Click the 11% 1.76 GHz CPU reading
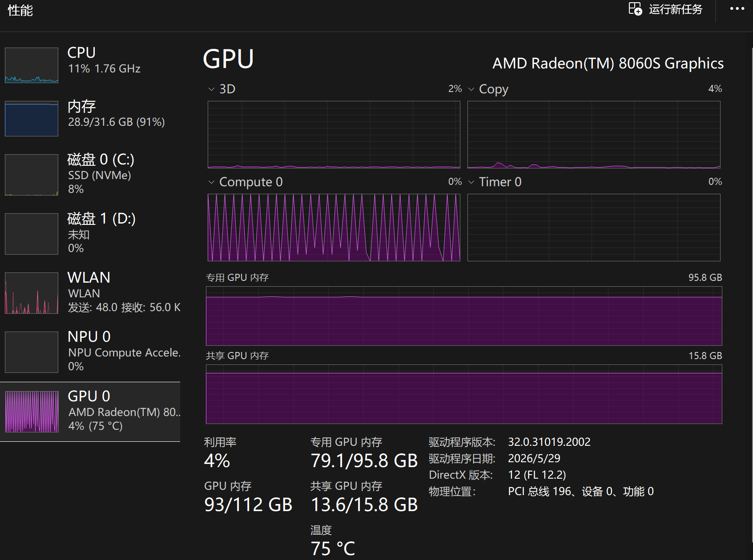753x560 pixels. [x=105, y=68]
